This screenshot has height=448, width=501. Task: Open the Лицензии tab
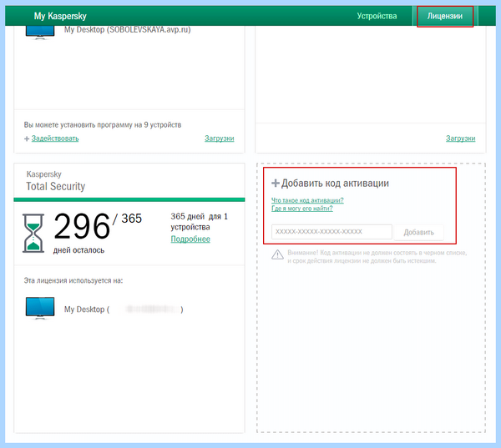pos(445,16)
